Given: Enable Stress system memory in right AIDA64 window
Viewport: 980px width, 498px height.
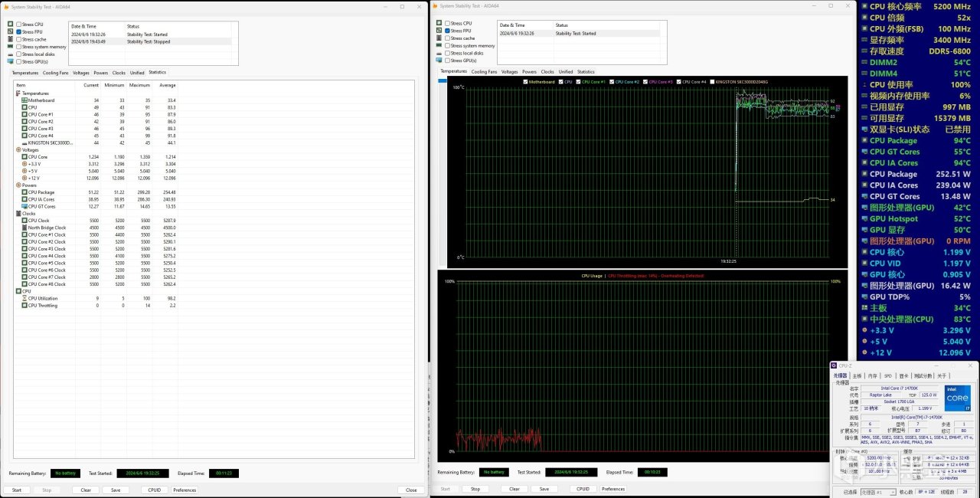Looking at the screenshot, I should [x=447, y=45].
